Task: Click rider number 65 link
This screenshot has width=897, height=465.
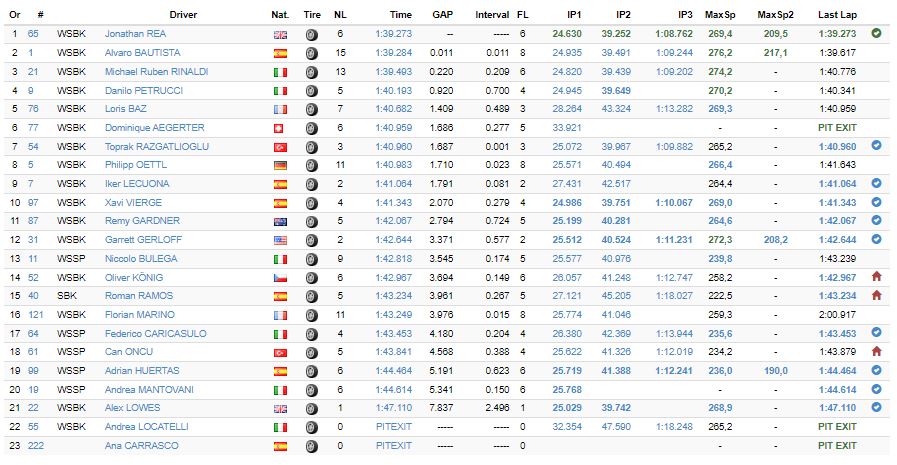Action: (x=33, y=34)
